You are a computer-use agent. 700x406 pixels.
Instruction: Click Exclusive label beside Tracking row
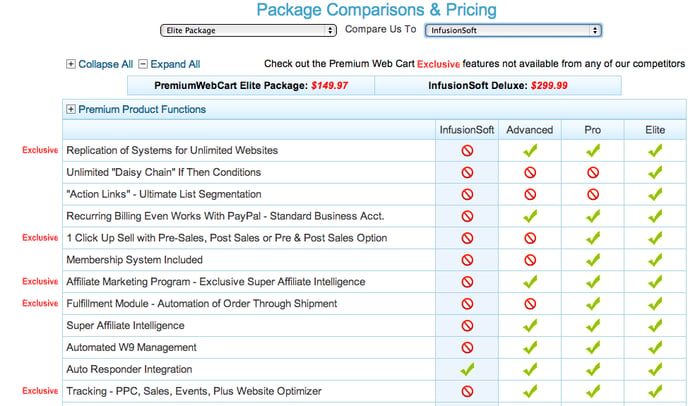point(40,391)
